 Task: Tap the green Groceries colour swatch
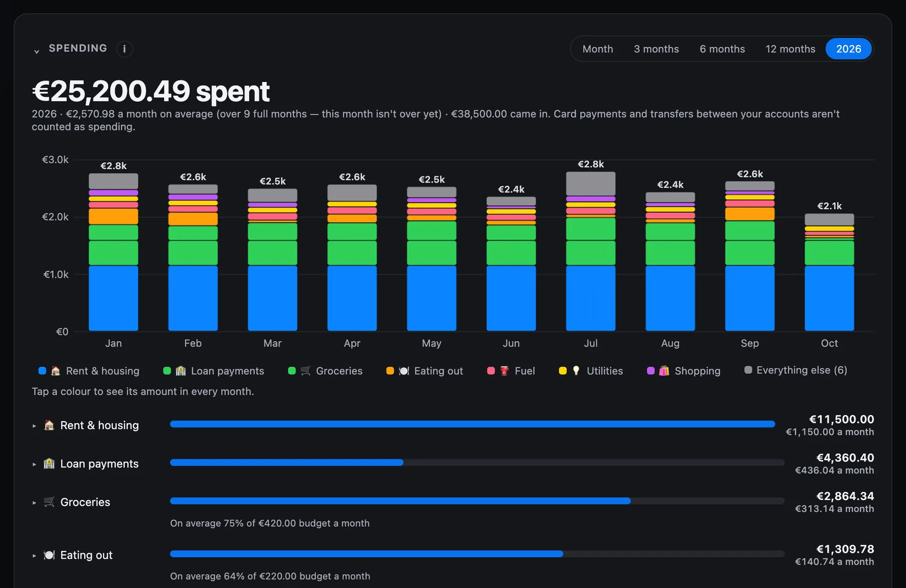(x=291, y=371)
